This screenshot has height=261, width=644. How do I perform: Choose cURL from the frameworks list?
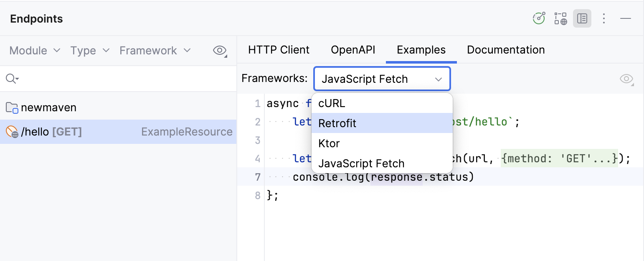[x=331, y=103]
